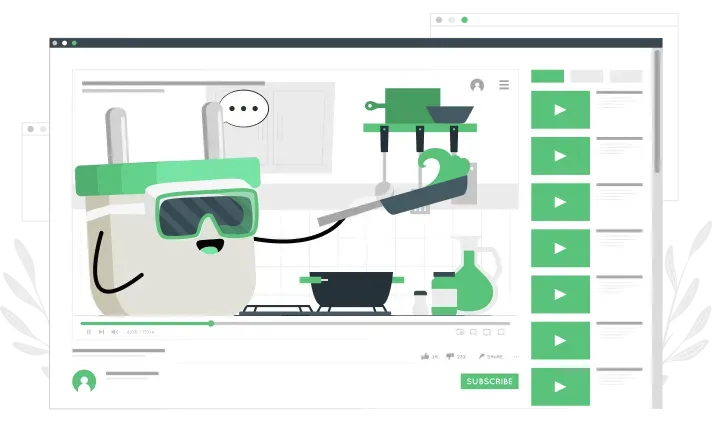Screen dimensions: 712x436
Task: Enter fullscreen, last of four right-side player controls
Action: click(501, 332)
